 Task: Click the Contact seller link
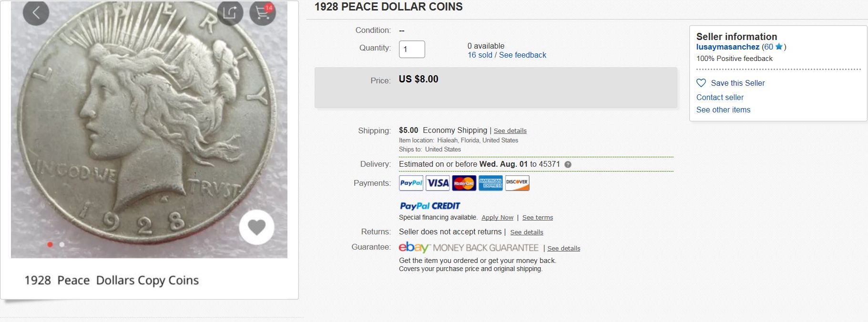tap(720, 97)
